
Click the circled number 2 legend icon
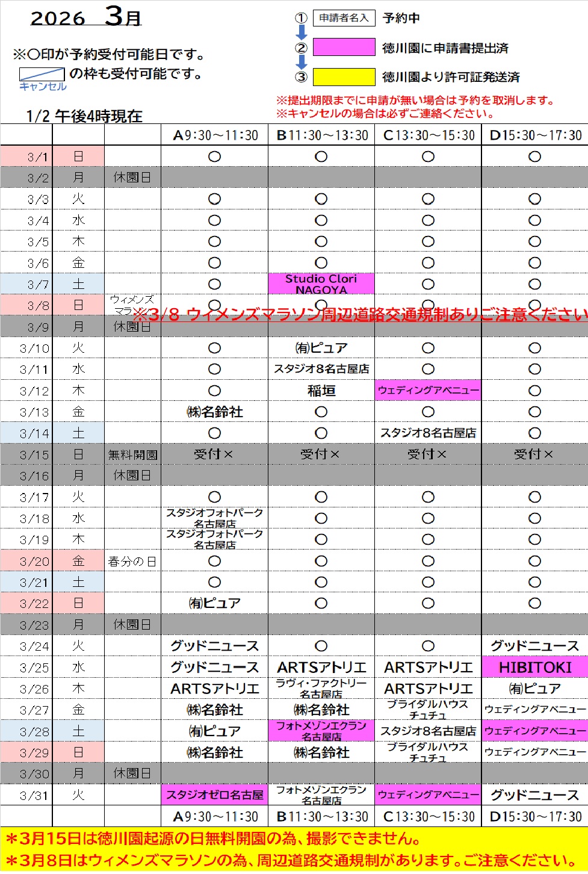[301, 48]
